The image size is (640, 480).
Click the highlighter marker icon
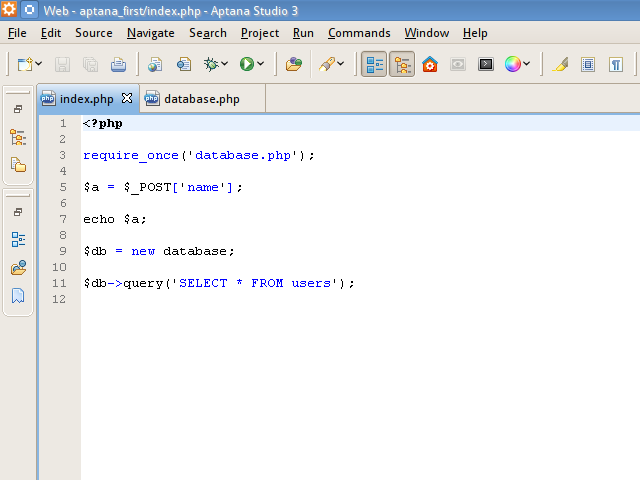pyautogui.click(x=560, y=65)
